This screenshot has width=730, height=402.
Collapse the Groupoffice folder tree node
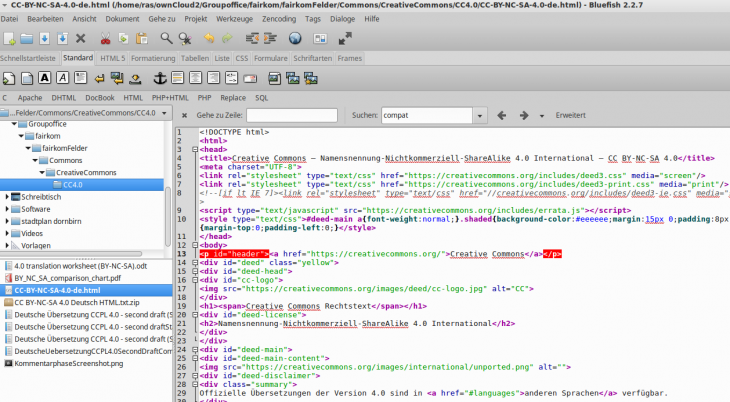point(15,125)
